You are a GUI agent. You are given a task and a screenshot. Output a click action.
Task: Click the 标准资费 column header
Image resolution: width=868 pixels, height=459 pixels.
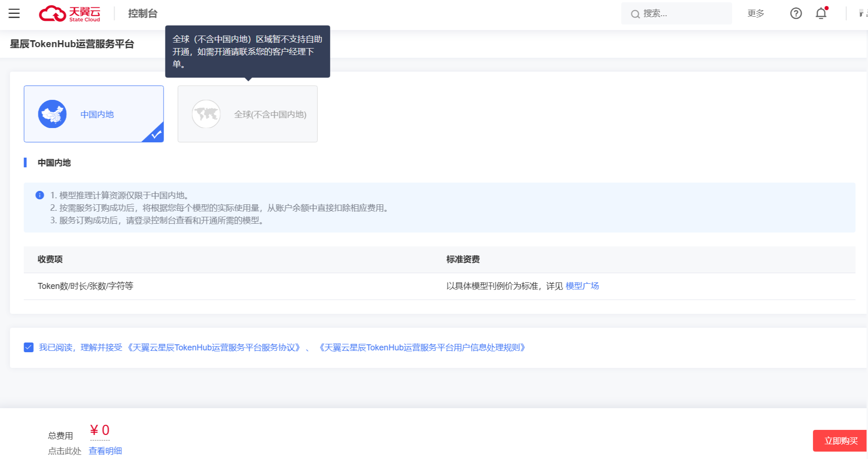point(463,259)
